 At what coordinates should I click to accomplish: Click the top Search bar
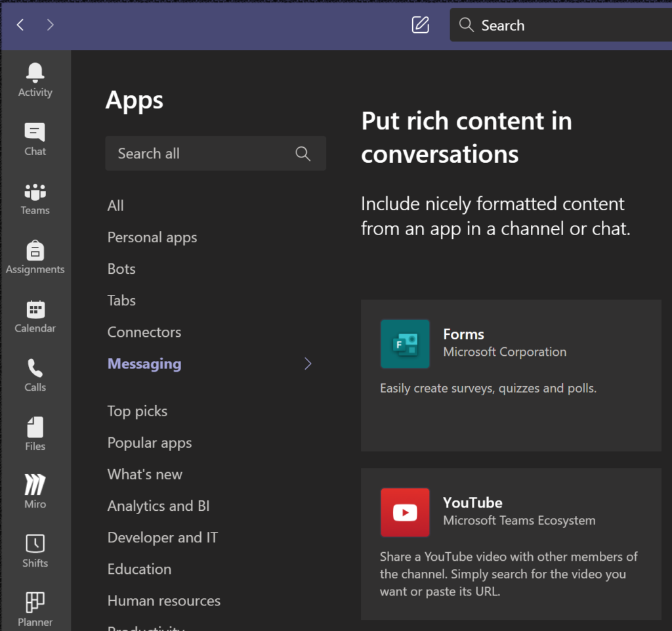[560, 26]
